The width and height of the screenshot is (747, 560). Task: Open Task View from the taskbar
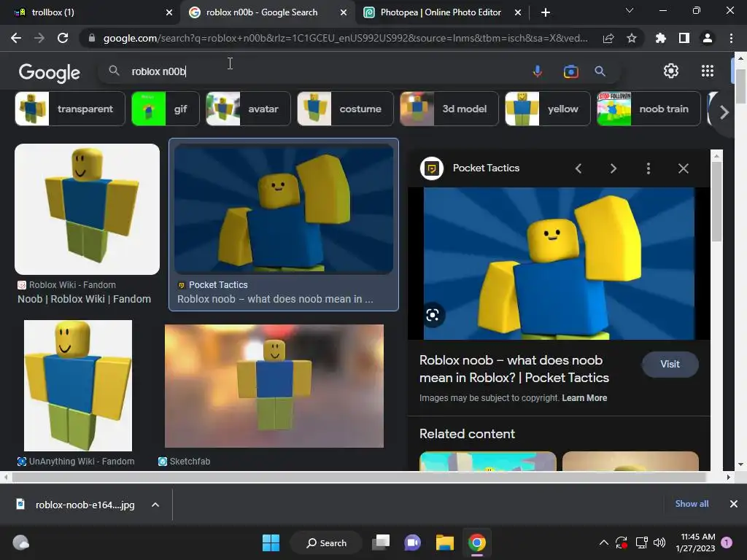coord(381,542)
